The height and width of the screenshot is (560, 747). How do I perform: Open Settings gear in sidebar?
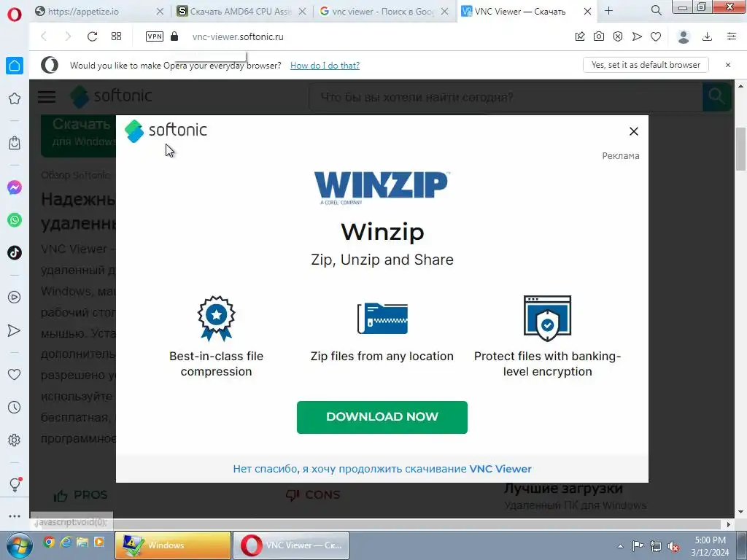tap(15, 440)
